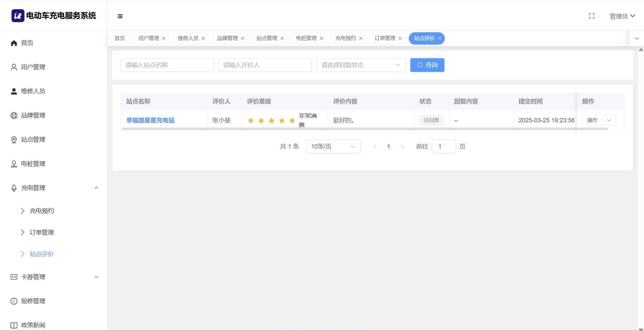Click the fifth rating star
The height and width of the screenshot is (331, 644).
point(292,120)
